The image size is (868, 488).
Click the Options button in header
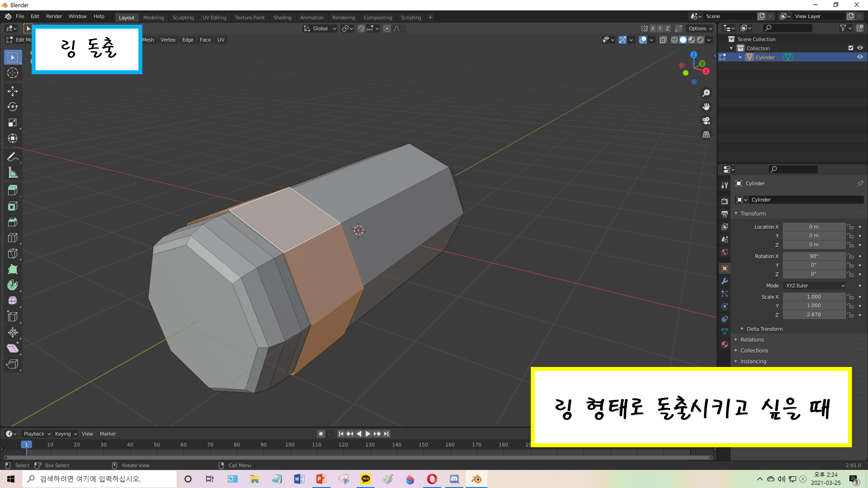(x=700, y=29)
